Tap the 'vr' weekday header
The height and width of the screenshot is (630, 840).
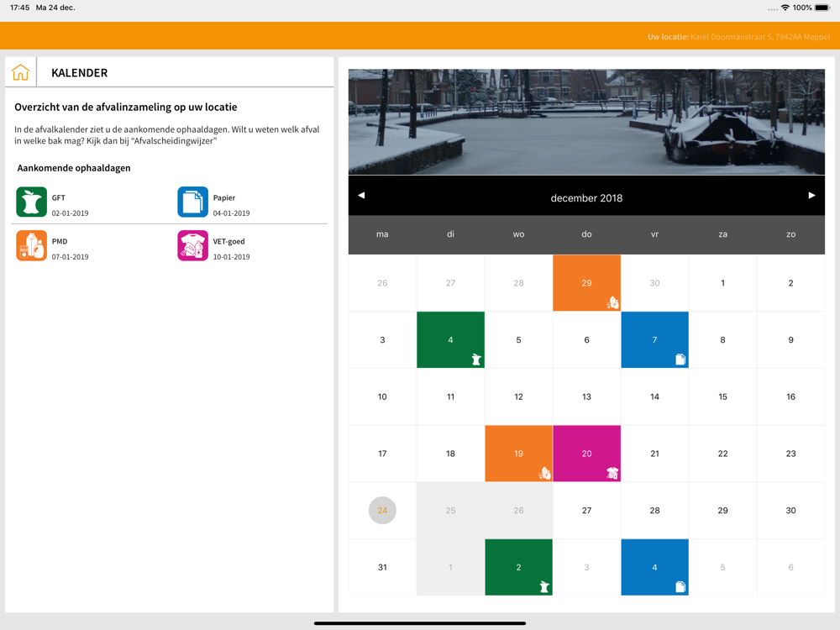click(x=654, y=234)
